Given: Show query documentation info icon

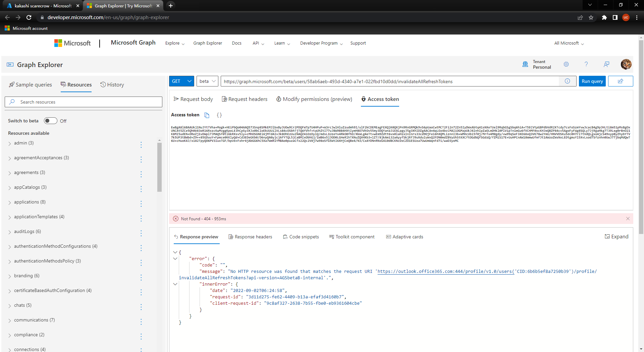Looking at the screenshot, I should coord(568,81).
